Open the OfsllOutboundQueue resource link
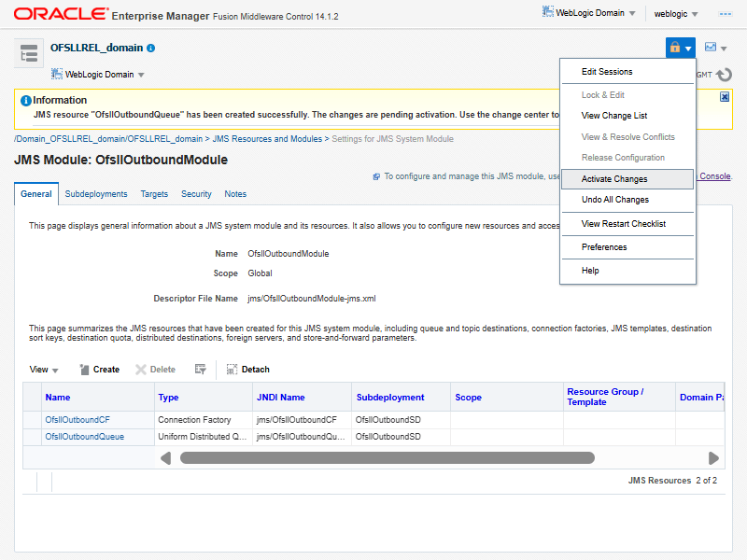 [84, 437]
